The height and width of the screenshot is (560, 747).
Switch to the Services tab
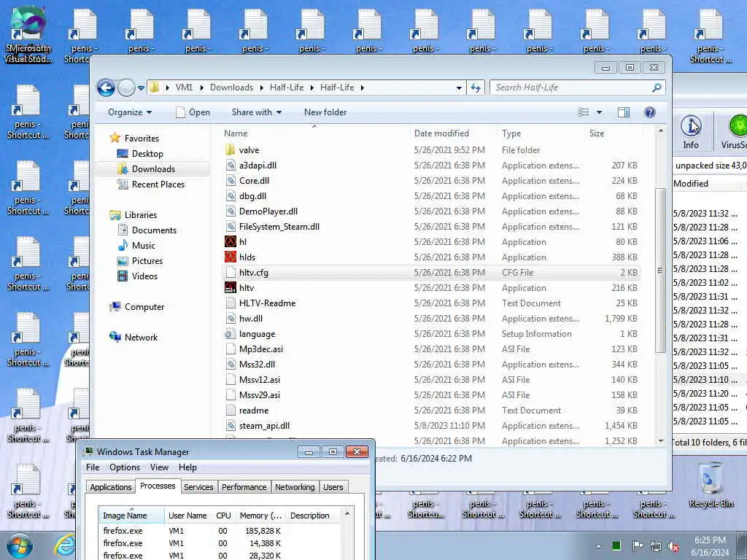tap(198, 487)
